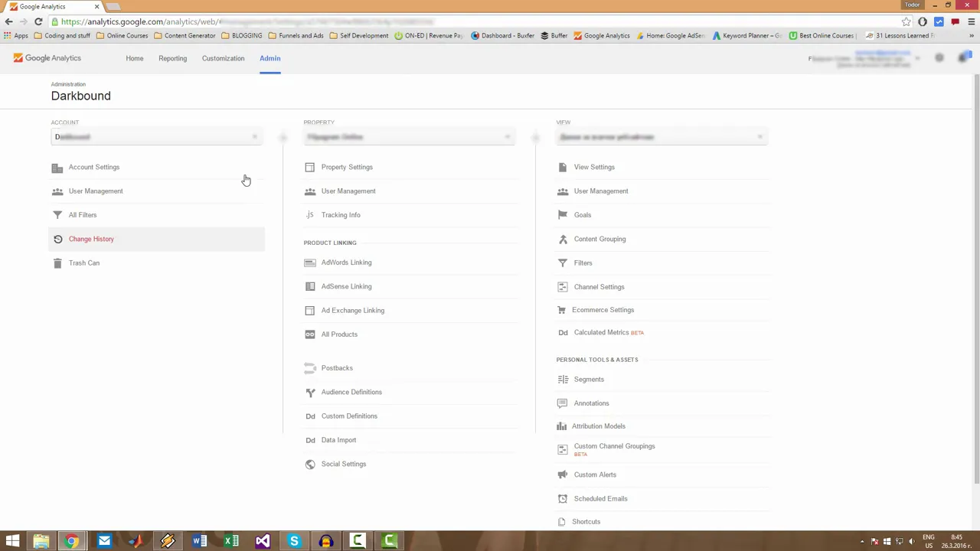Open the BLOGGING bookmark folder
The width and height of the screenshot is (980, 551).
pos(241,35)
